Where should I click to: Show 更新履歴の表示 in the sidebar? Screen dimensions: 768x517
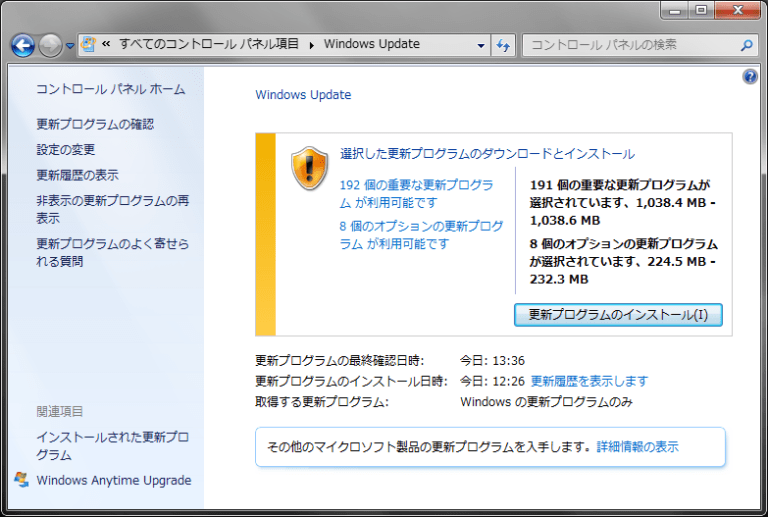pyautogui.click(x=77, y=175)
